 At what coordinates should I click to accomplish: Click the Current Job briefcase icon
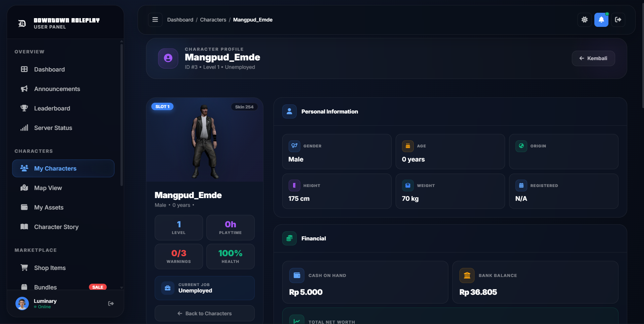pos(168,288)
